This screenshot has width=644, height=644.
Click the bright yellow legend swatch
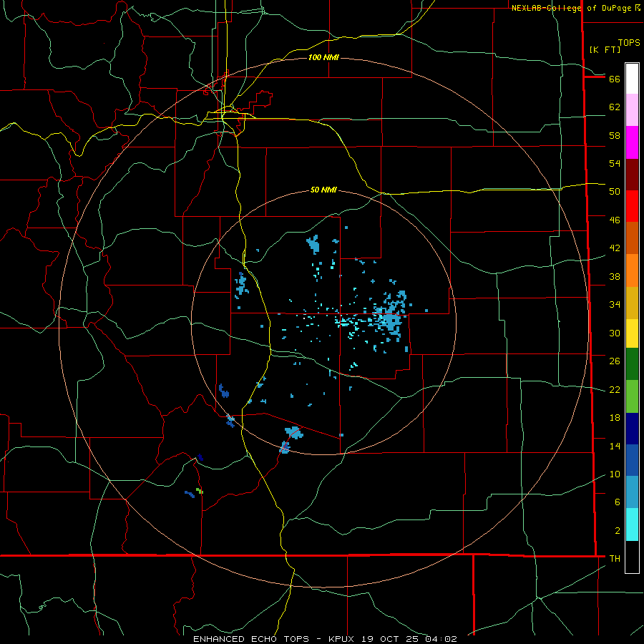[632, 333]
